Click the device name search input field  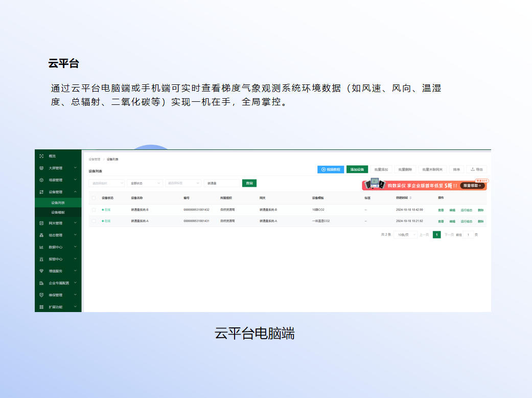222,183
